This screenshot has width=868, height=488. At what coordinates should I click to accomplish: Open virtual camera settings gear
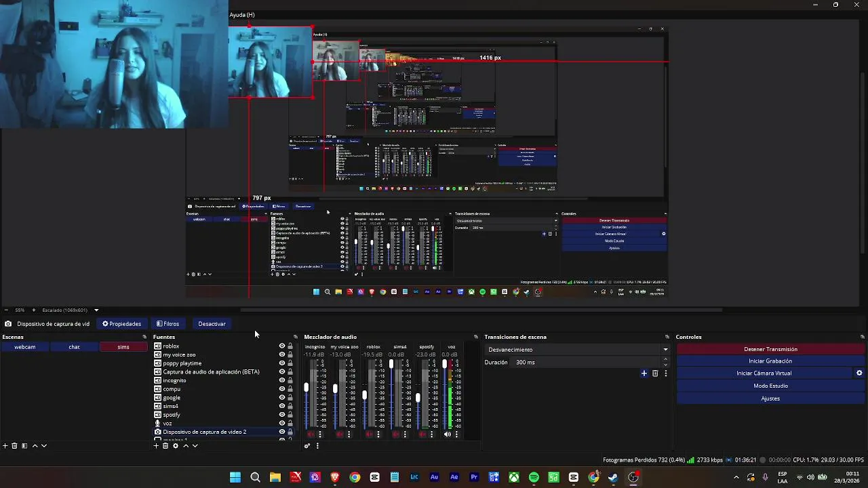click(x=859, y=373)
